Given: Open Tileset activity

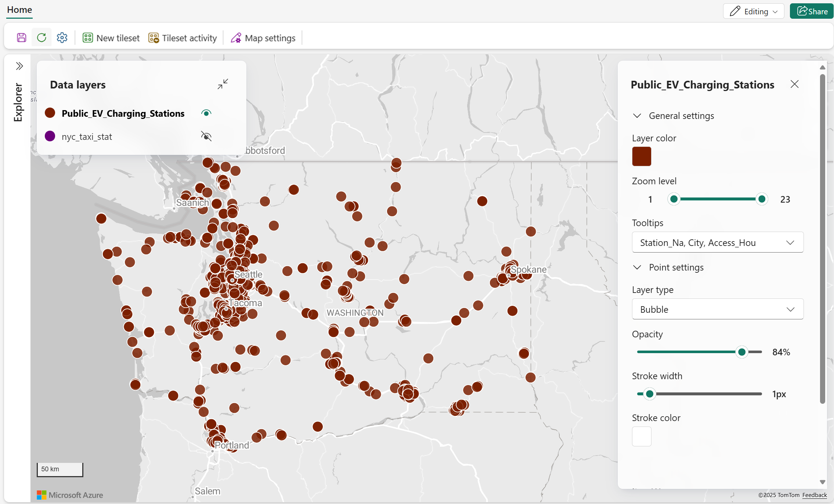Looking at the screenshot, I should [x=183, y=38].
